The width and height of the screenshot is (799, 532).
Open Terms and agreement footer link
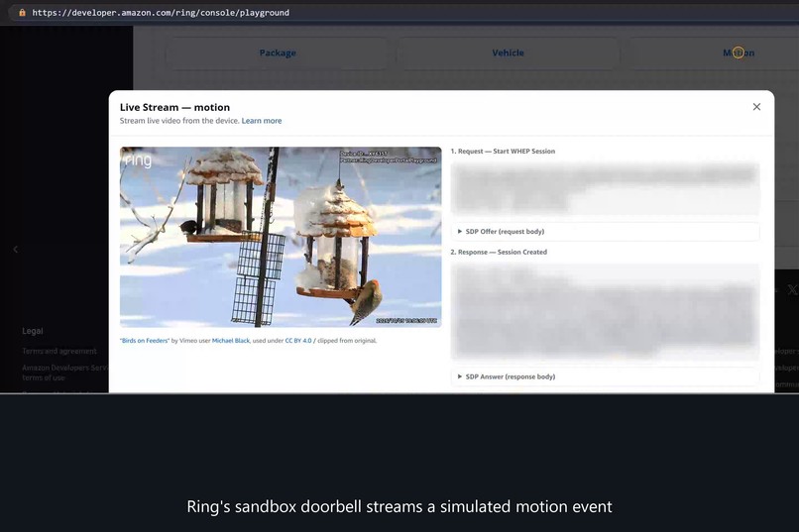(x=59, y=351)
